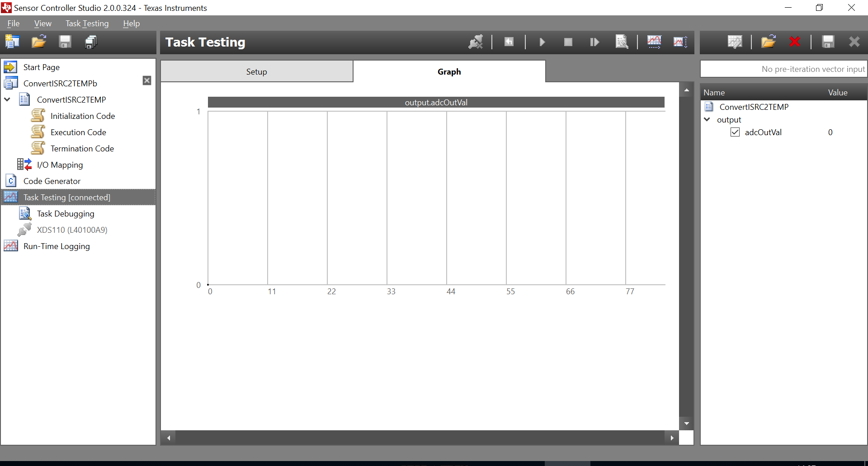Click the graph scroll left arrow
Image resolution: width=868 pixels, height=466 pixels.
pos(169,438)
